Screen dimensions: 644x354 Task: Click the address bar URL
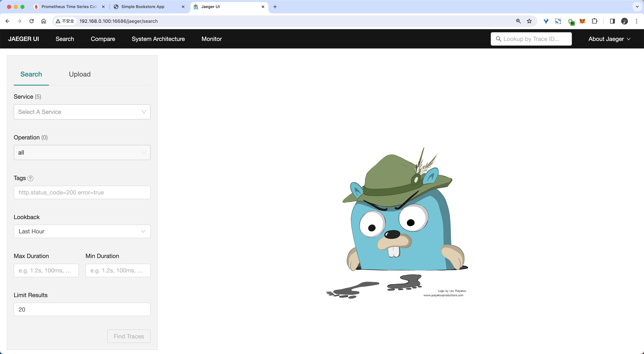pyautogui.click(x=119, y=21)
